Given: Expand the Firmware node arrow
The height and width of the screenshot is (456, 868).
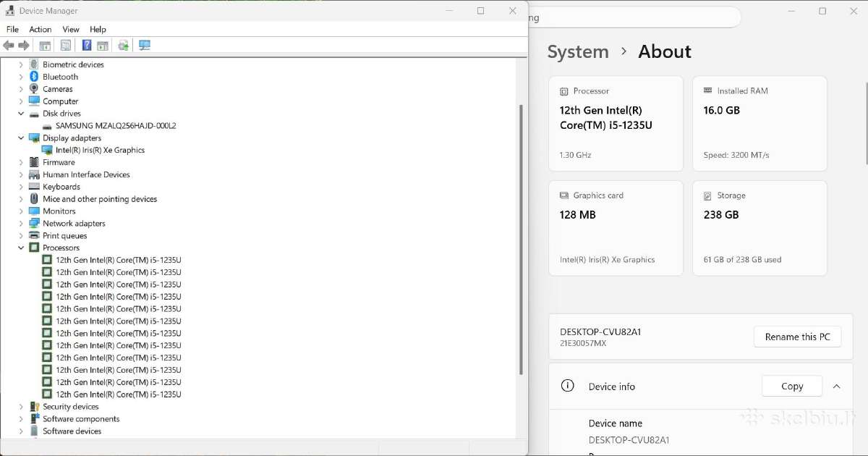Looking at the screenshot, I should pos(21,162).
